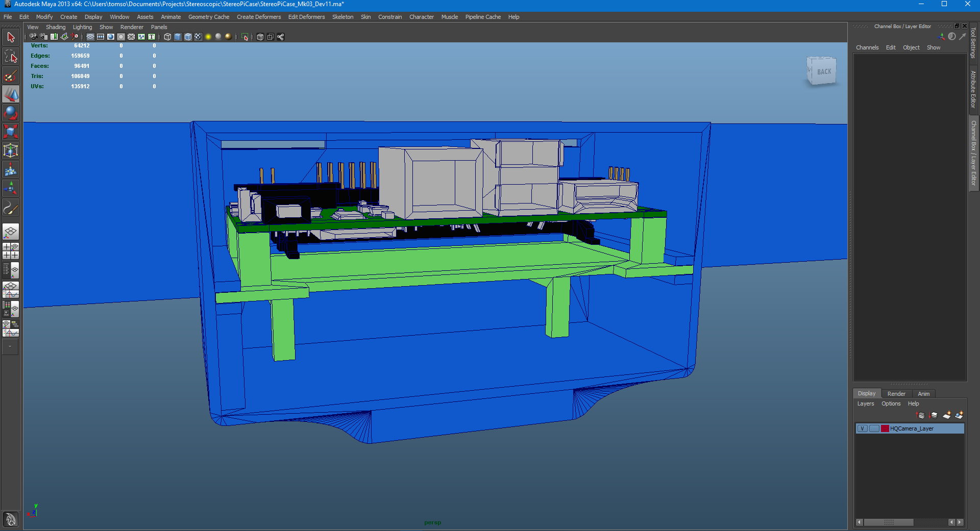This screenshot has width=980, height=531.
Task: Select the Move tool in the toolbox
Action: click(x=10, y=94)
